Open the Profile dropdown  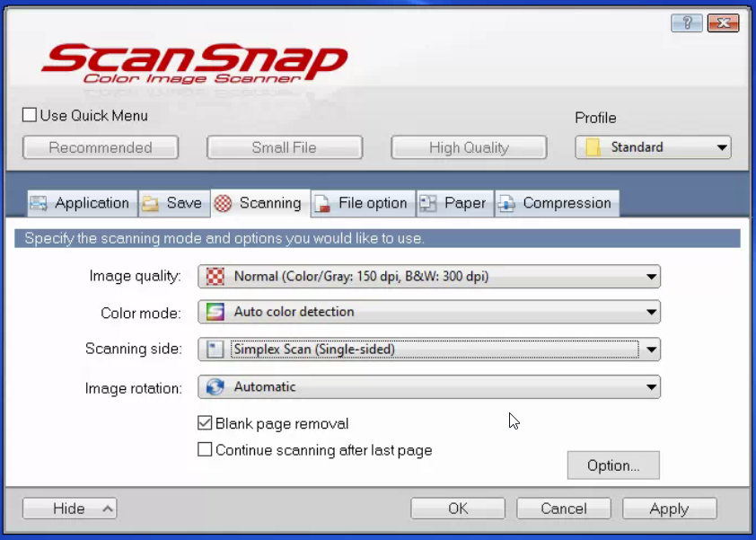(x=653, y=147)
